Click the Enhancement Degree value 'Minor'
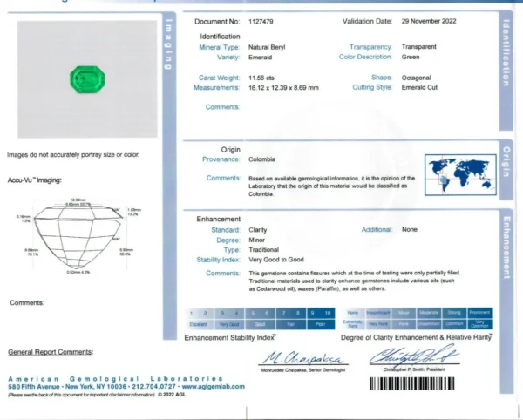This screenshot has width=523, height=420. (256, 240)
